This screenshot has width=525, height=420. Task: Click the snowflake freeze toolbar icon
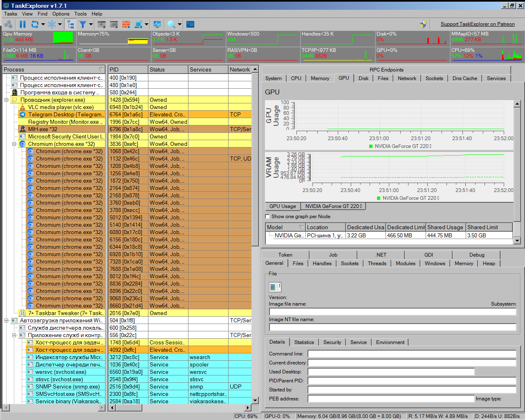(x=52, y=25)
